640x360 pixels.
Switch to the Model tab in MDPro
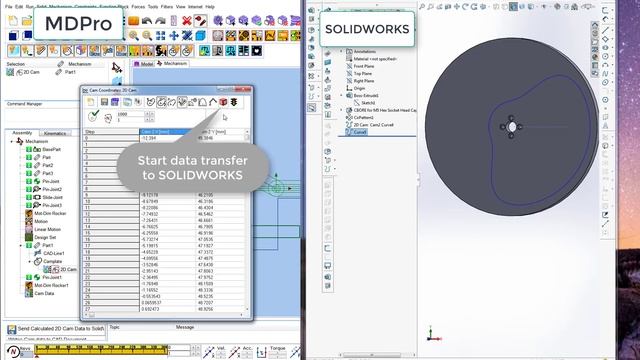coord(144,64)
